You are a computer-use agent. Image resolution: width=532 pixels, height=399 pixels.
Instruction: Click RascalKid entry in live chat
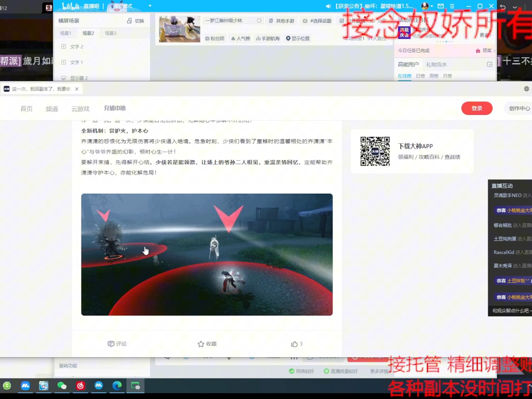pos(504,252)
